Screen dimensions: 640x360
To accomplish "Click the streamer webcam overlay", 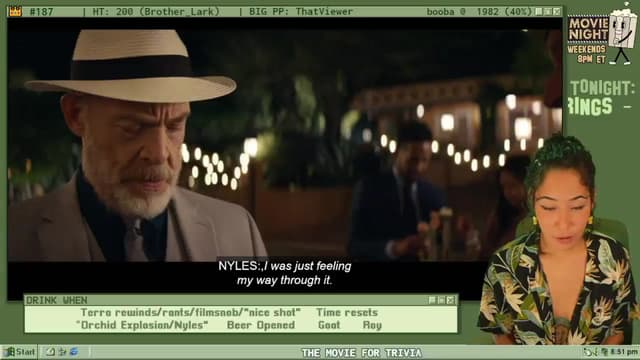I will pyautogui.click(x=559, y=241).
